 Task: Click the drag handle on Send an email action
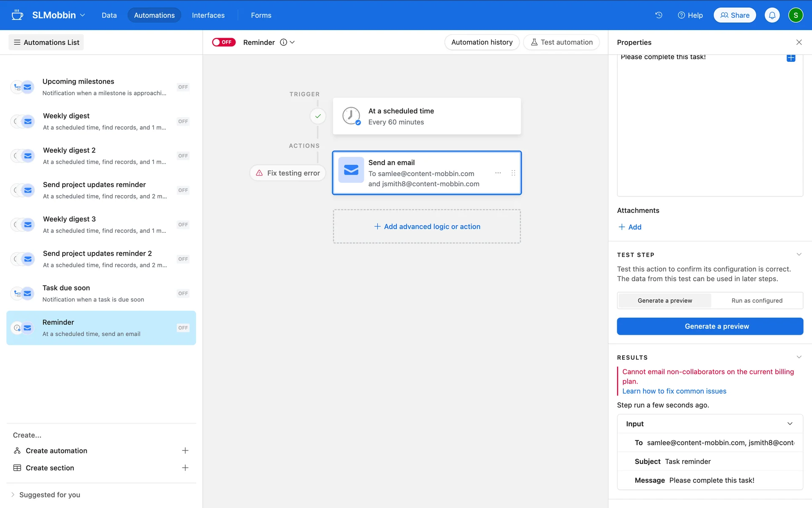513,173
